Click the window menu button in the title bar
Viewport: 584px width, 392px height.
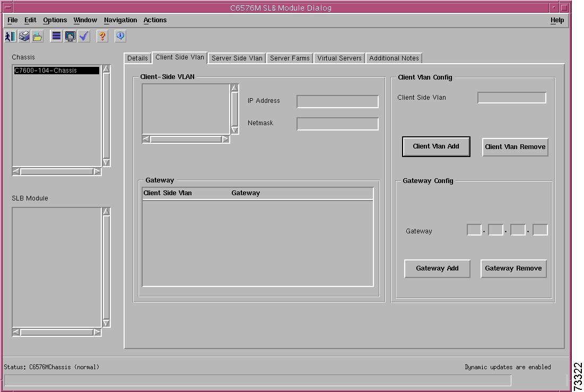[x=7, y=7]
